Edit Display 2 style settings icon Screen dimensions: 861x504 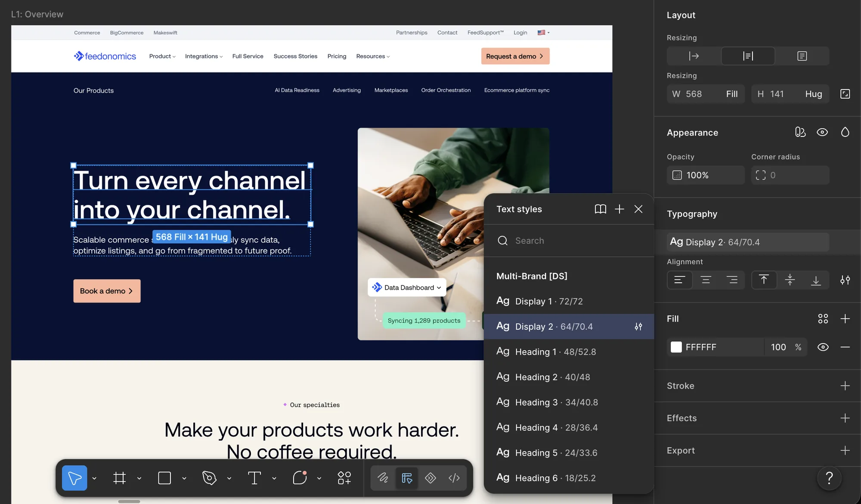(x=638, y=327)
